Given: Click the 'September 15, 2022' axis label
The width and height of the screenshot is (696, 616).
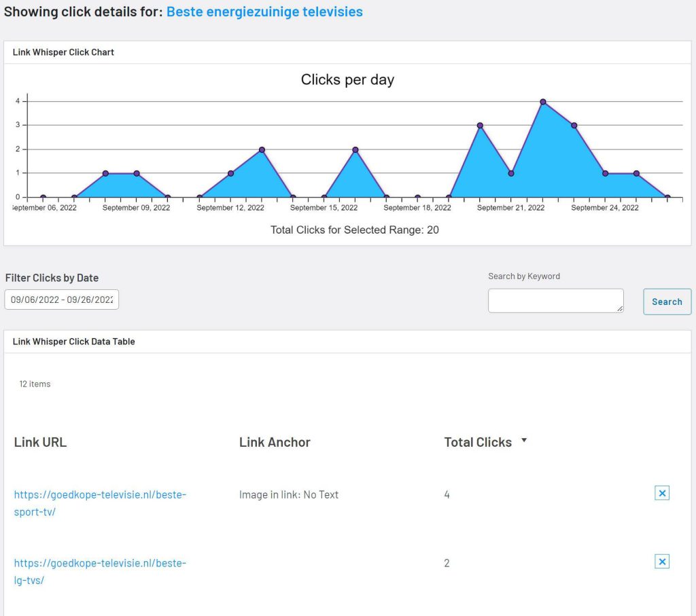Looking at the screenshot, I should coord(324,208).
